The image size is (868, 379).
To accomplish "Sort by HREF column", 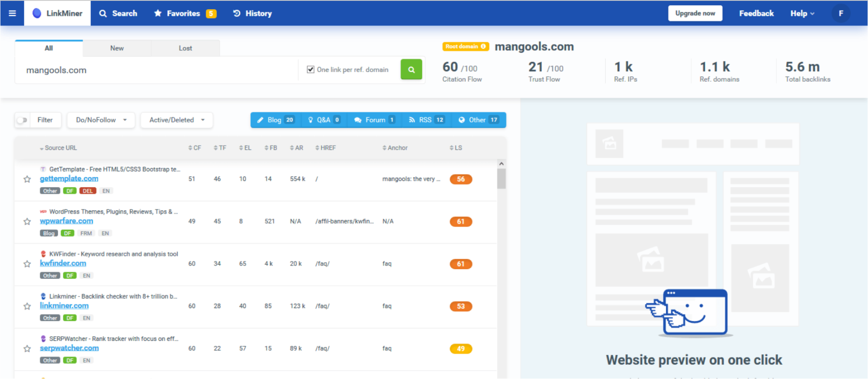I will (x=325, y=148).
